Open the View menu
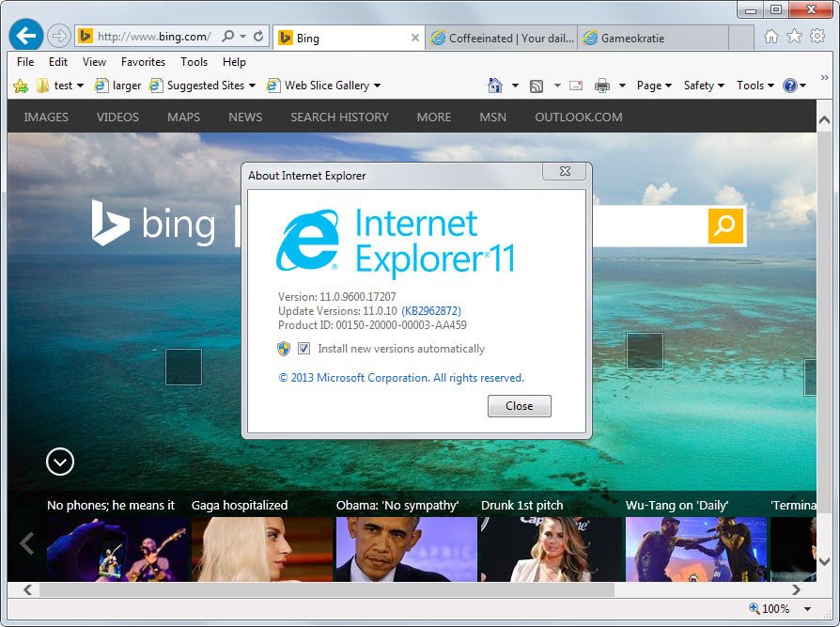 94,62
